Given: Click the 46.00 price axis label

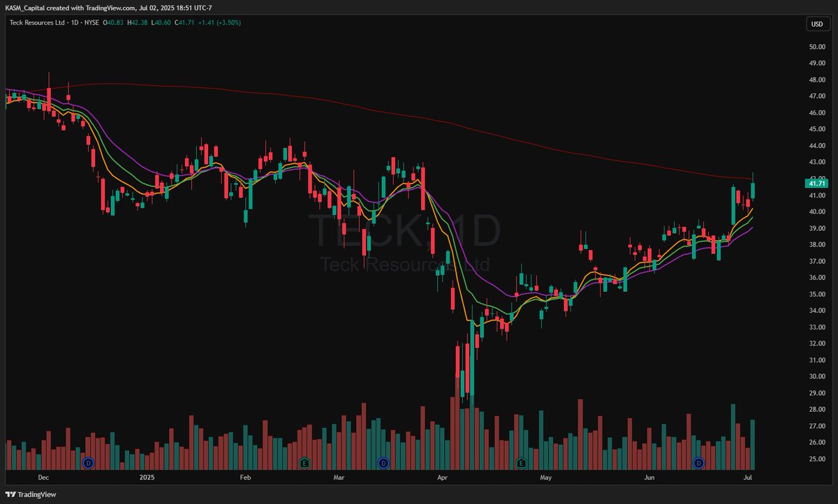Looking at the screenshot, I should pos(818,112).
